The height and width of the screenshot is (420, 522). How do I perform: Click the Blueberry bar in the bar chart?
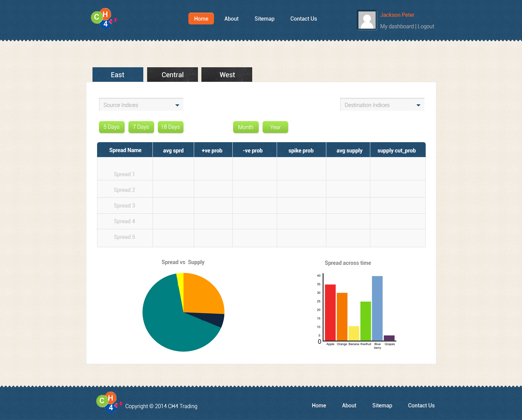click(377, 308)
